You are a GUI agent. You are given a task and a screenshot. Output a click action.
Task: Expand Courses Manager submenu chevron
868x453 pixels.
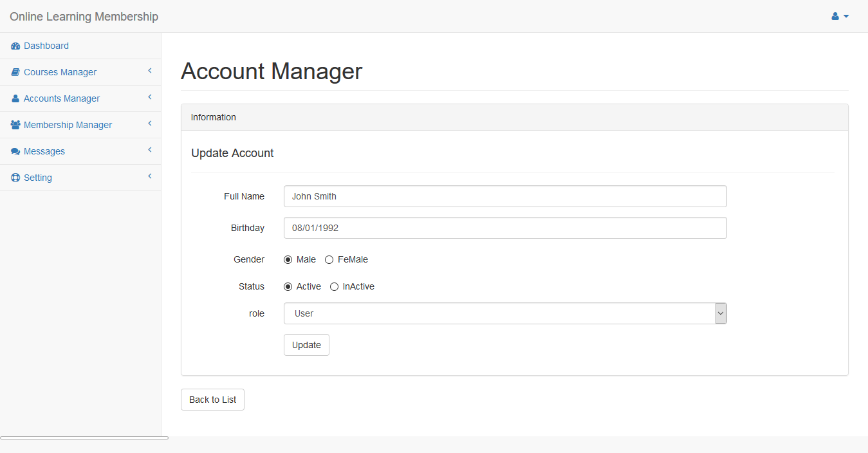click(149, 71)
